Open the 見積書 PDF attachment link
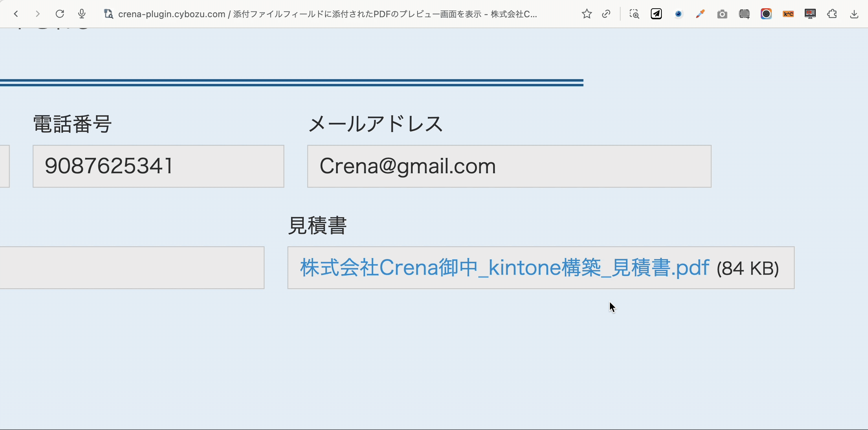868x430 pixels. 504,268
